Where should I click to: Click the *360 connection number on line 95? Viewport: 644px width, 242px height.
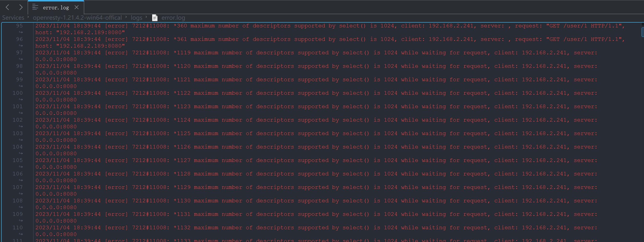[180, 26]
